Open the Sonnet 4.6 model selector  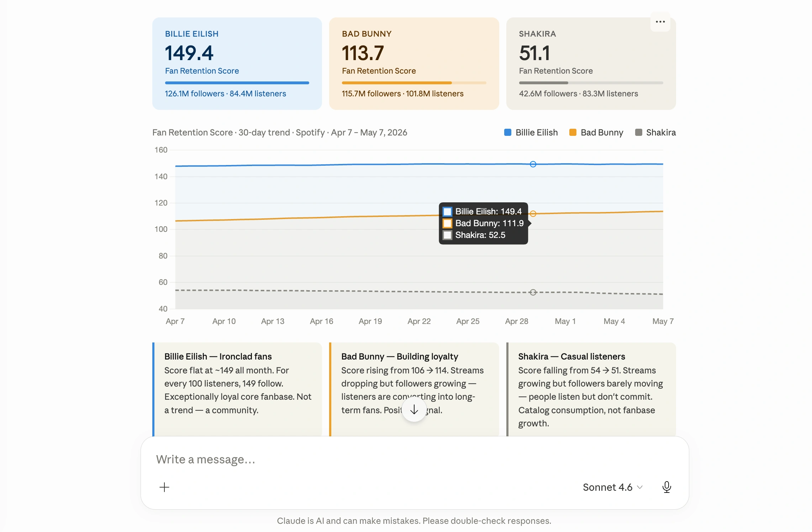point(612,487)
